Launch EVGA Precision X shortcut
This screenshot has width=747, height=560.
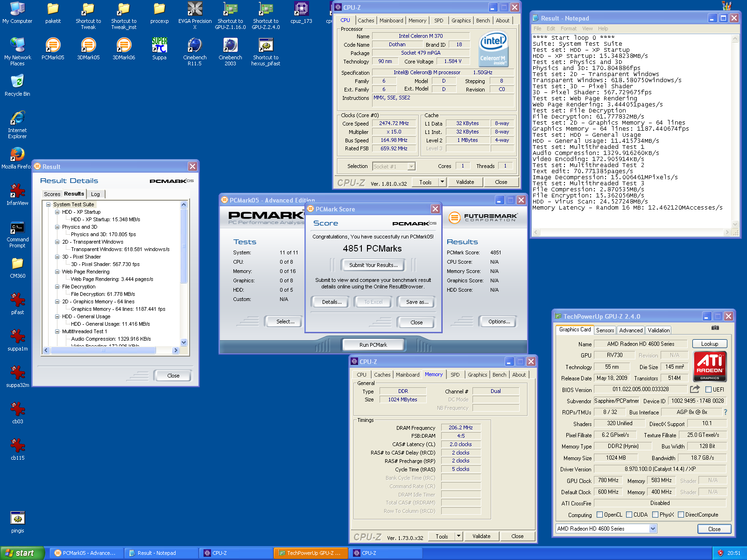pyautogui.click(x=195, y=15)
